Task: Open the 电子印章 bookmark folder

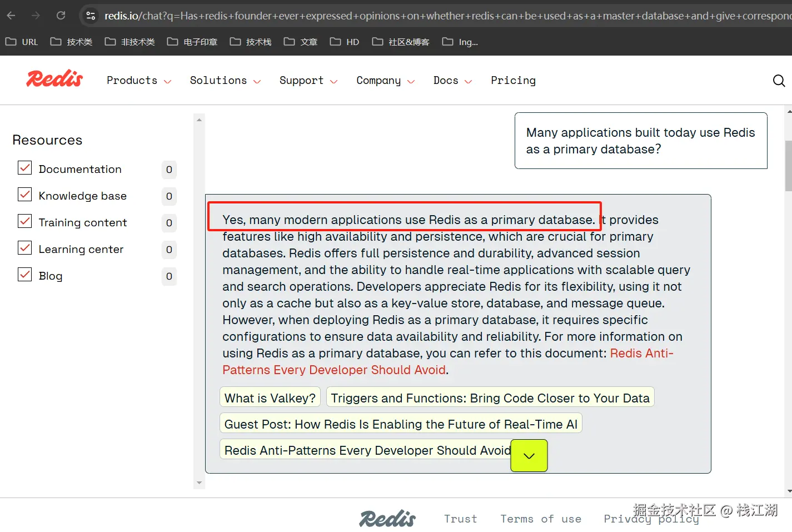Action: (192, 42)
